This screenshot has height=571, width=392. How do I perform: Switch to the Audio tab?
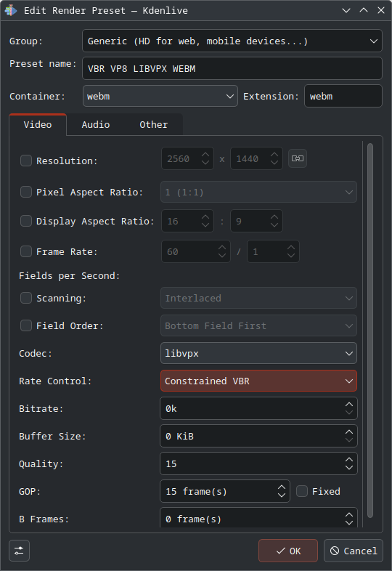click(x=95, y=124)
